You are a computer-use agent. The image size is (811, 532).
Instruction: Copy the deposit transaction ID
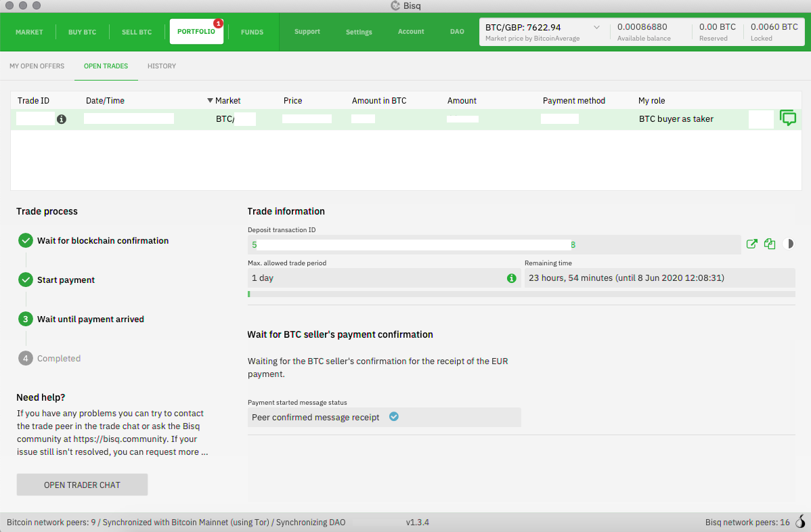[770, 244]
